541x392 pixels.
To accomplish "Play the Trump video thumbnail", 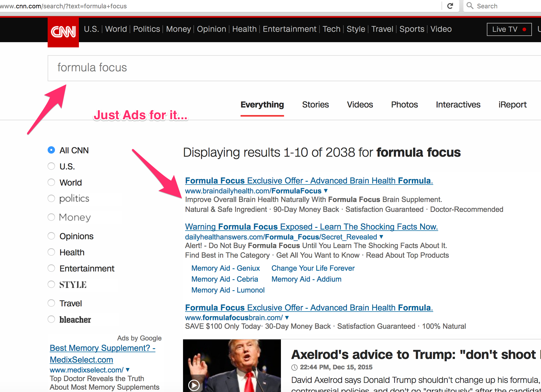I will coord(194,385).
